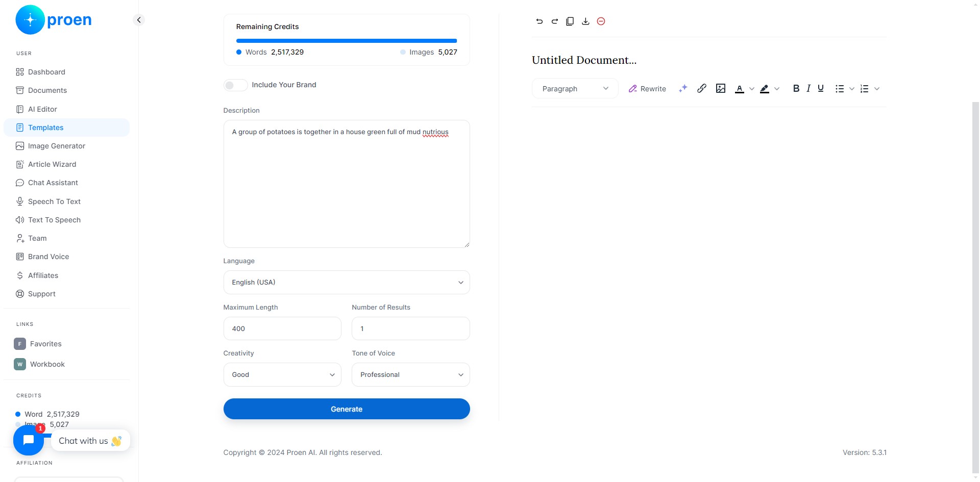
Task: Click the redo icon in document toolbar
Action: point(555,21)
